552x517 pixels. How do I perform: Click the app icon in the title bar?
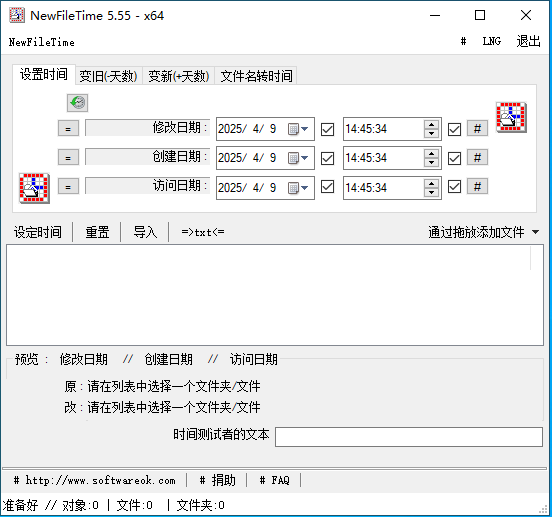click(17, 15)
